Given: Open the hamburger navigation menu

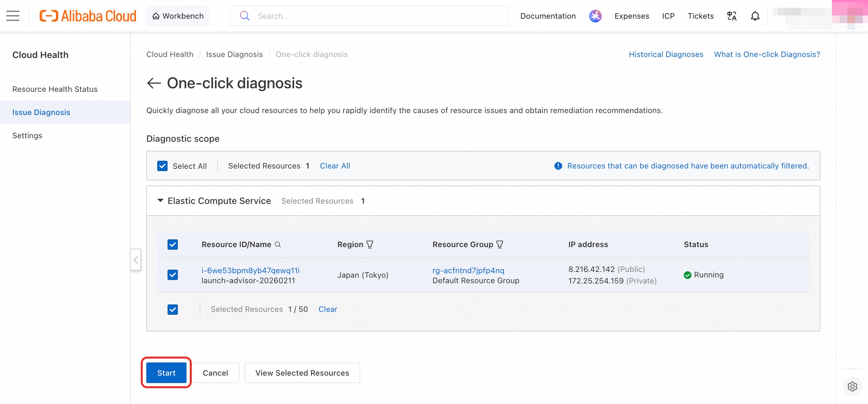Looking at the screenshot, I should pos(13,16).
